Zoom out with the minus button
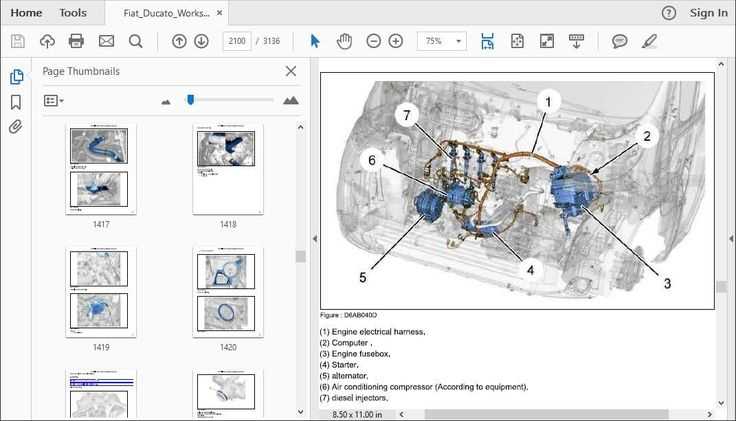Image resolution: width=736 pixels, height=421 pixels. pos(374,41)
